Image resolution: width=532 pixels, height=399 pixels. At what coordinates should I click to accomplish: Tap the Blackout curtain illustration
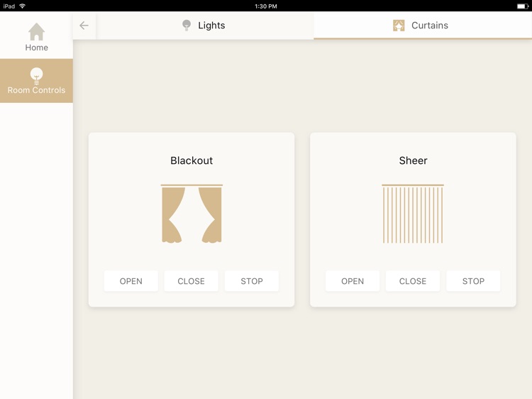point(192,214)
